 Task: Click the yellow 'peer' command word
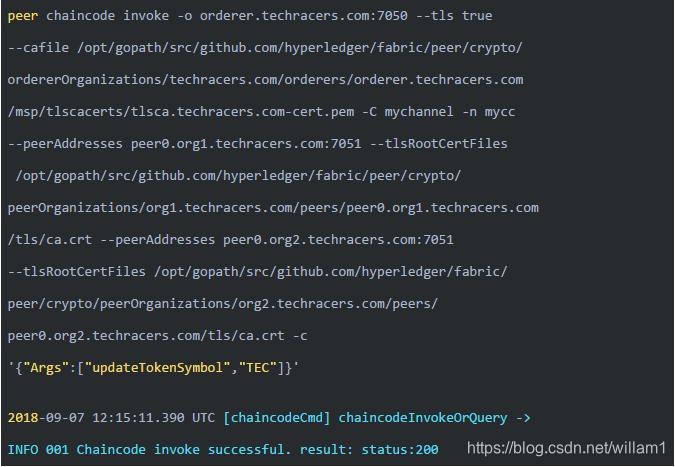(x=23, y=16)
